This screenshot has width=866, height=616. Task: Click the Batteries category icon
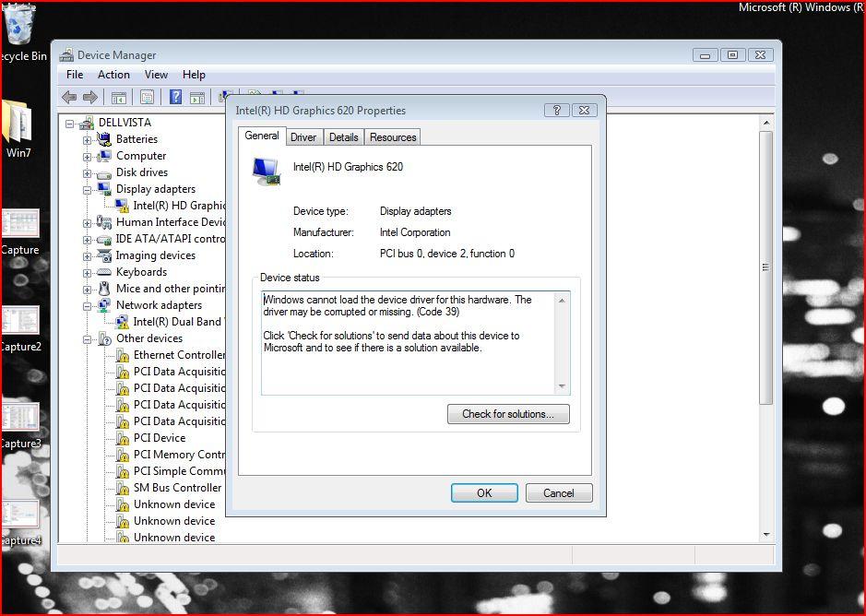(x=104, y=138)
